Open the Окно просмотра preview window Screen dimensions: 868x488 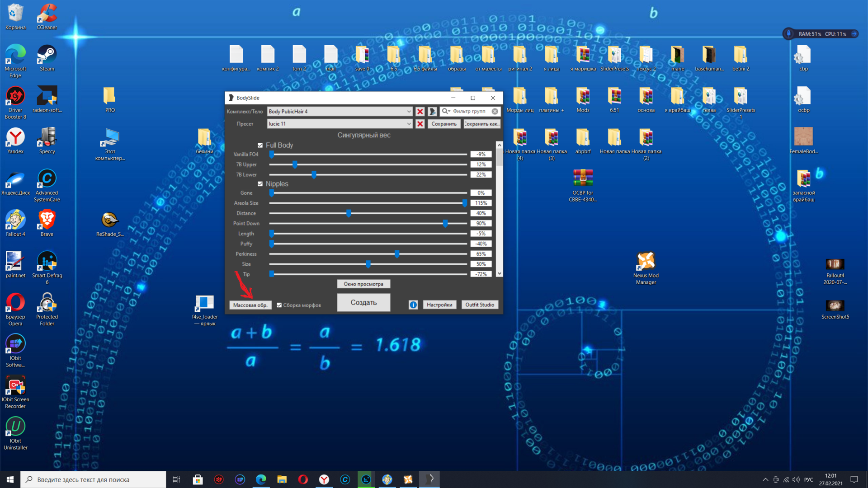(363, 284)
